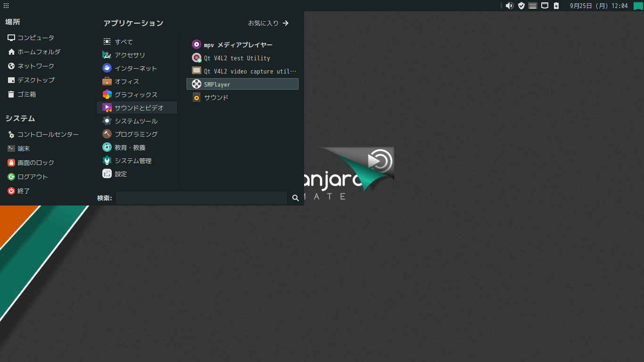Click the green logout icon
Image resolution: width=644 pixels, height=362 pixels.
coord(11,177)
